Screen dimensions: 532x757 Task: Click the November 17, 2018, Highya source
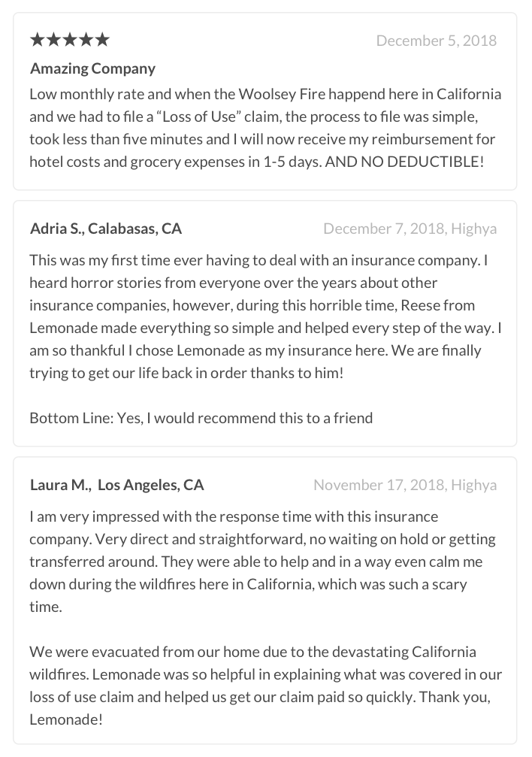(405, 485)
